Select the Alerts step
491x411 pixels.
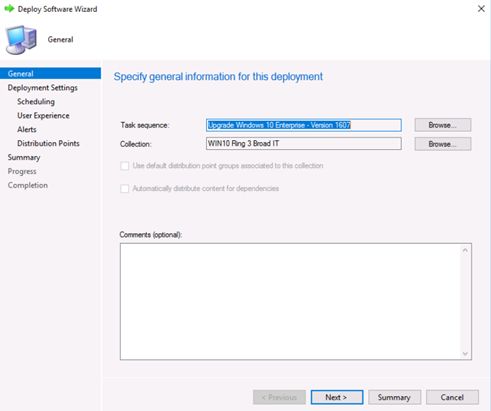pos(27,129)
